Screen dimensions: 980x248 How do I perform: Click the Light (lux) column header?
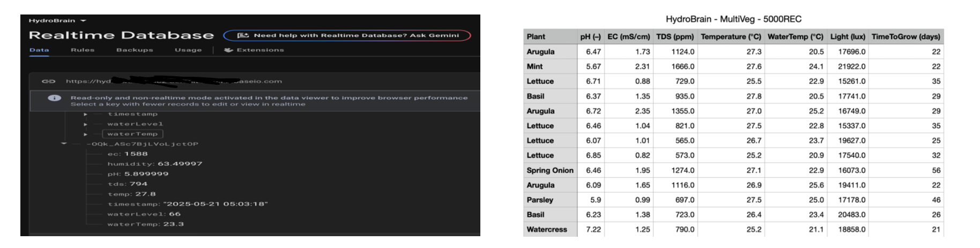848,37
